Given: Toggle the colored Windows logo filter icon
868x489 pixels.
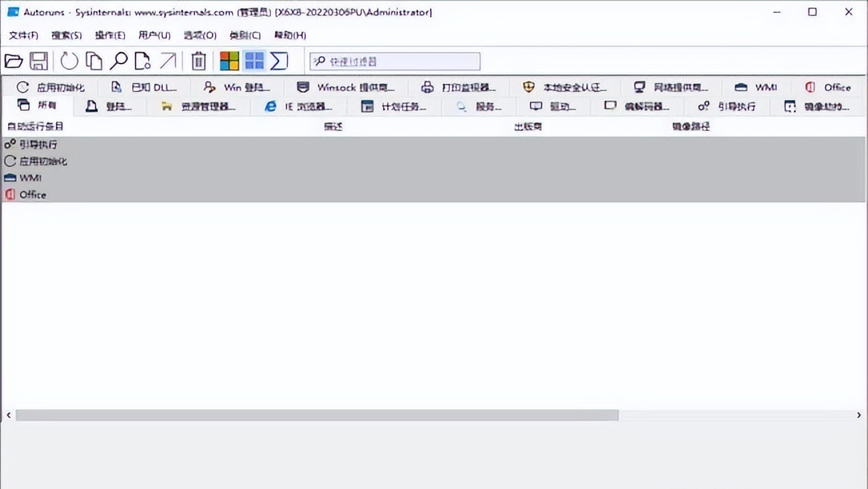Looking at the screenshot, I should [229, 61].
